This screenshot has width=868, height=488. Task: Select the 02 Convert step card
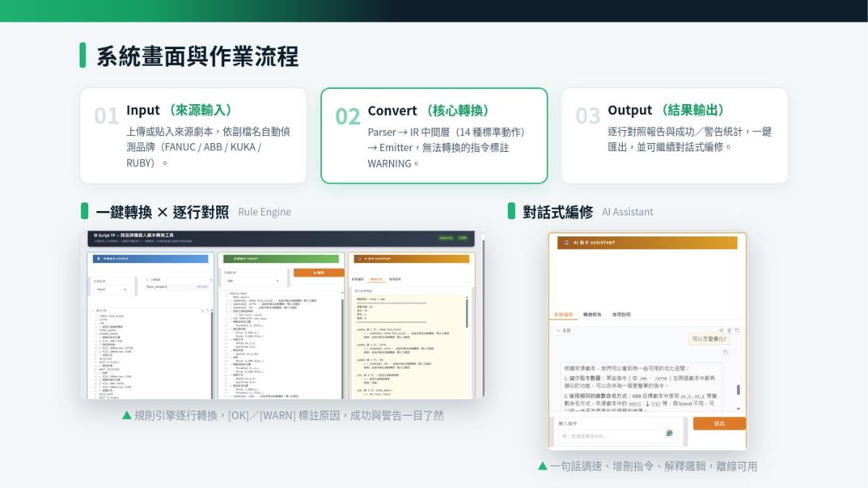(434, 135)
